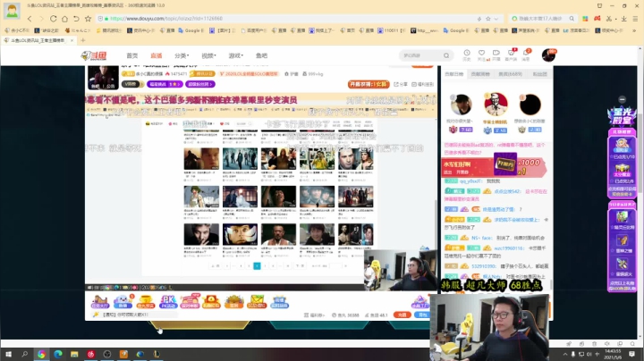Switch to the second contribution ranking tab
Viewport: 644px width, 361px height.
(x=480, y=74)
